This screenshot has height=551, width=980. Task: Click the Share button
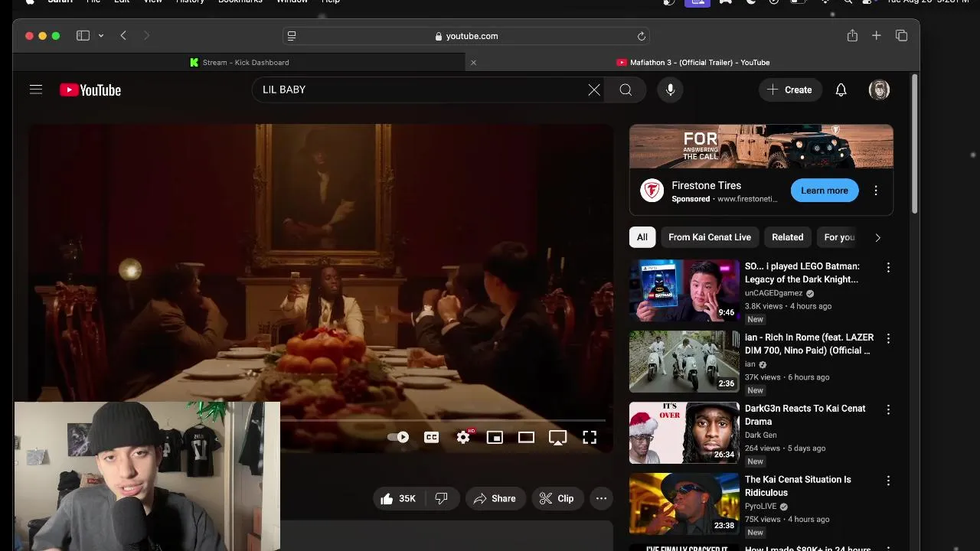pyautogui.click(x=495, y=498)
